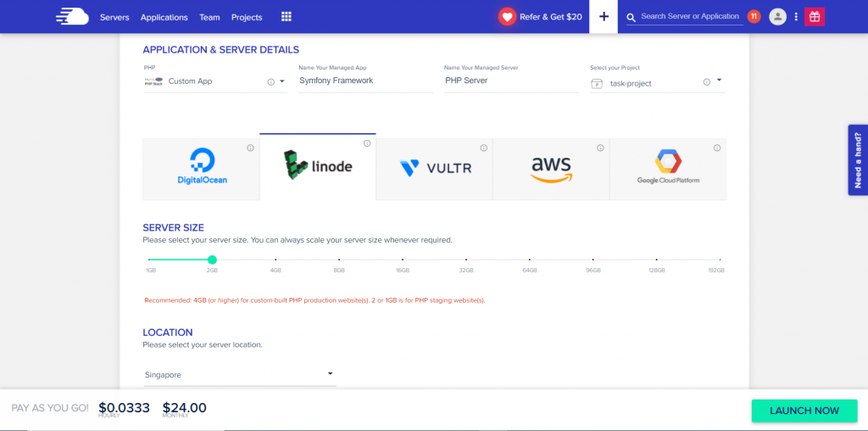This screenshot has height=431, width=868.
Task: Click the $24.00 monthly price
Action: pyautogui.click(x=184, y=408)
